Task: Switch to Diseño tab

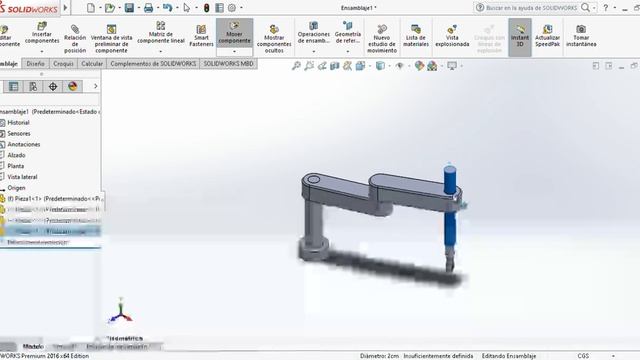Action: click(35, 64)
